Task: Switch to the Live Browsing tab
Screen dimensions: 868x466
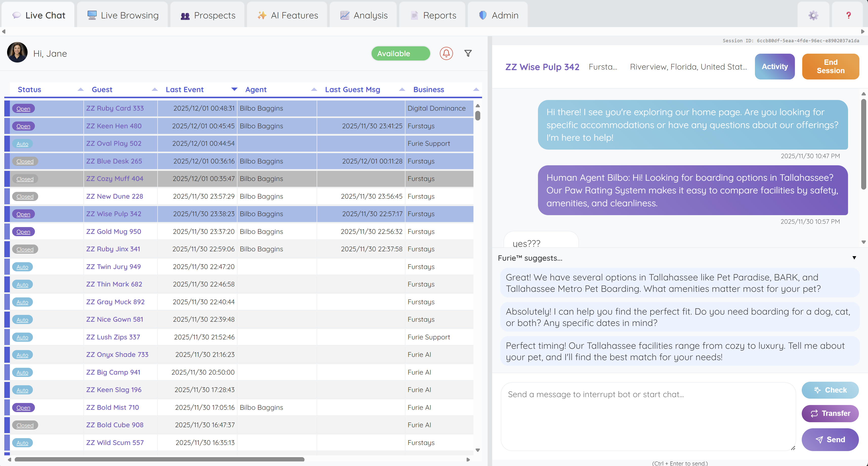Action: click(123, 15)
